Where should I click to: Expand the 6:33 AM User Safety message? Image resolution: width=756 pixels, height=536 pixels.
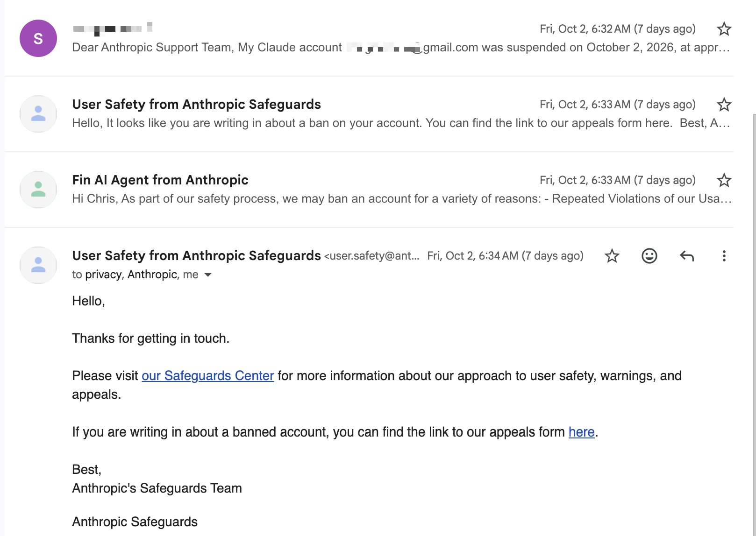[x=369, y=114]
